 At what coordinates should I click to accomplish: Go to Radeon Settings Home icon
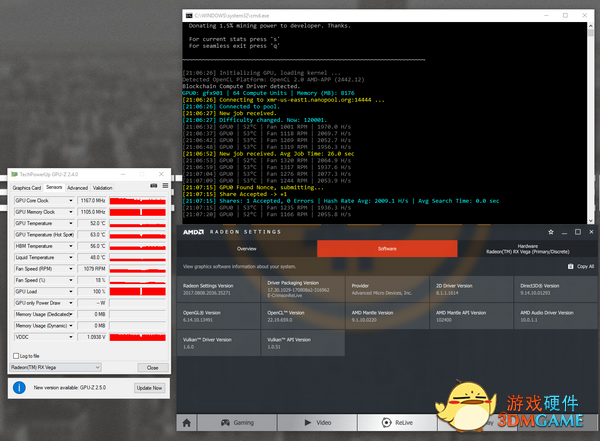pyautogui.click(x=187, y=423)
